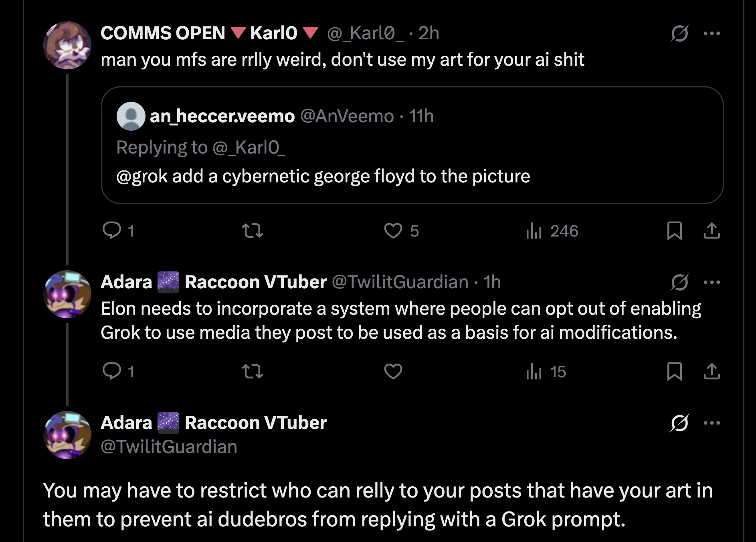756x542 pixels.
Task: Like Adara's opt-out post
Action: (393, 371)
